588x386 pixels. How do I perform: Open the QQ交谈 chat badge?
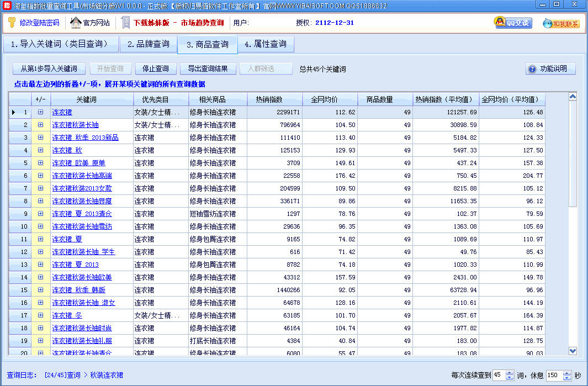point(512,23)
